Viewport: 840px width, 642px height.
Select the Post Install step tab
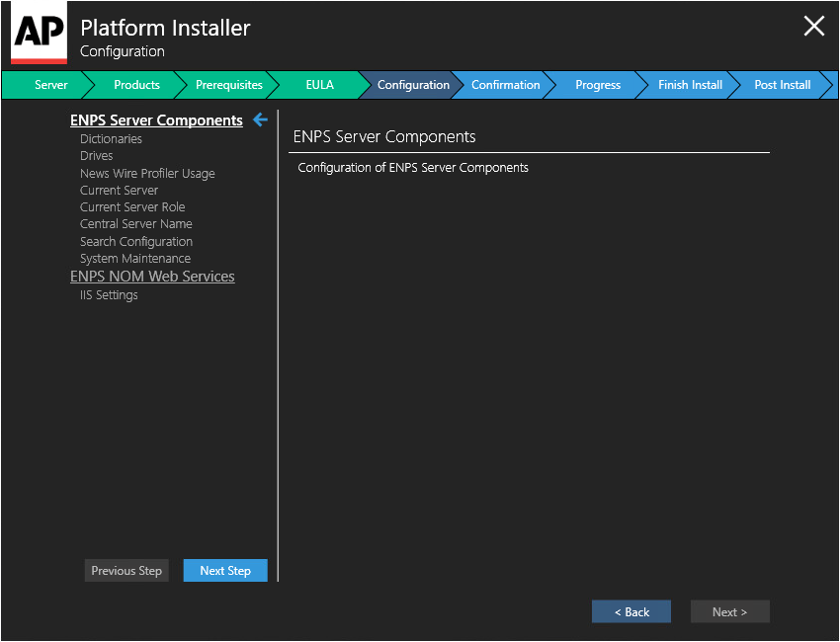click(x=782, y=85)
